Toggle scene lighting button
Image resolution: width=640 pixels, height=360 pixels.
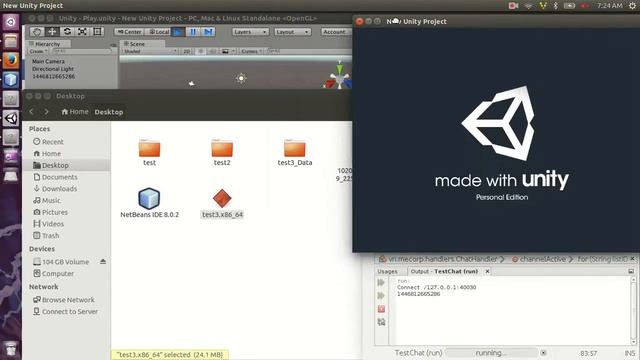point(200,51)
